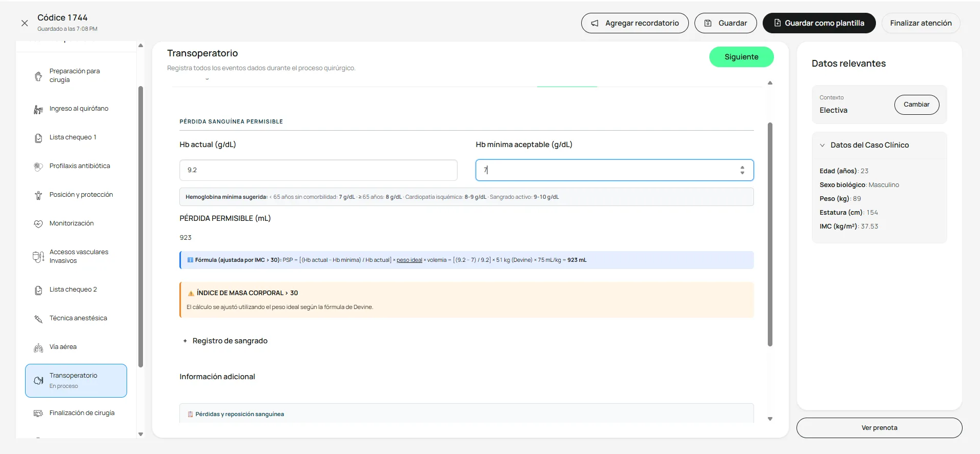Click the Profilaxis antibiótica icon
This screenshot has height=454, width=980.
point(38,167)
